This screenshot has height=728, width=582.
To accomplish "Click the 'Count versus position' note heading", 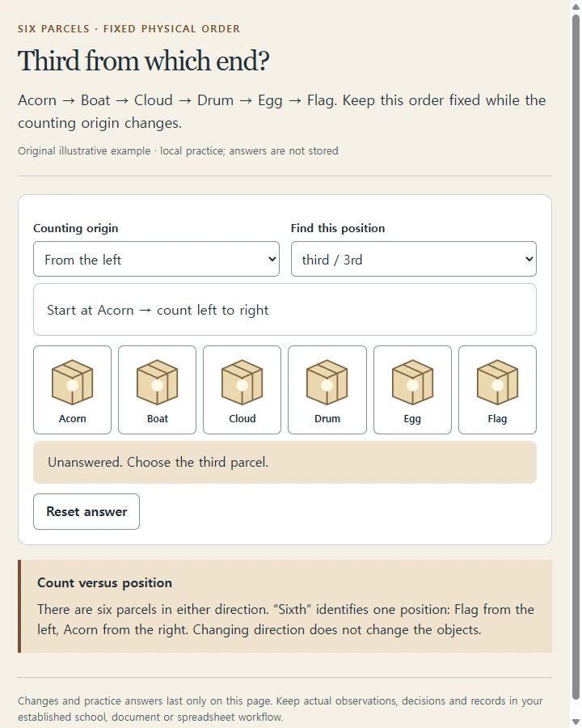I will point(104,582).
